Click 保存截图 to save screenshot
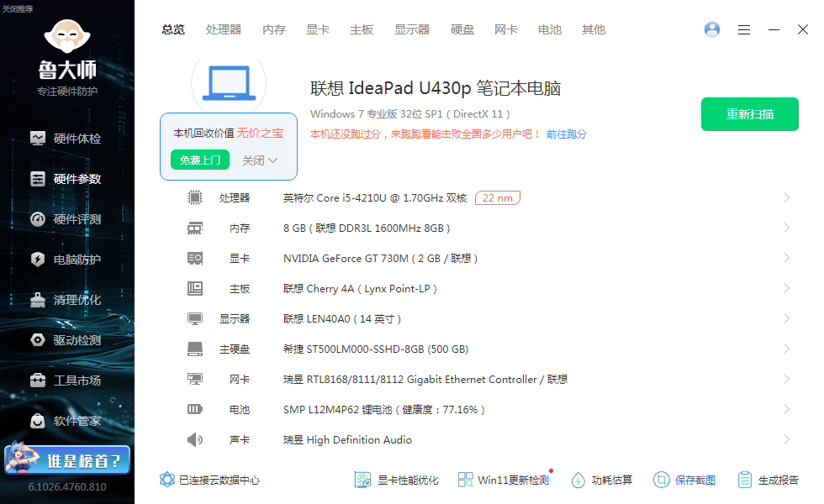The width and height of the screenshot is (824, 504). 684,480
